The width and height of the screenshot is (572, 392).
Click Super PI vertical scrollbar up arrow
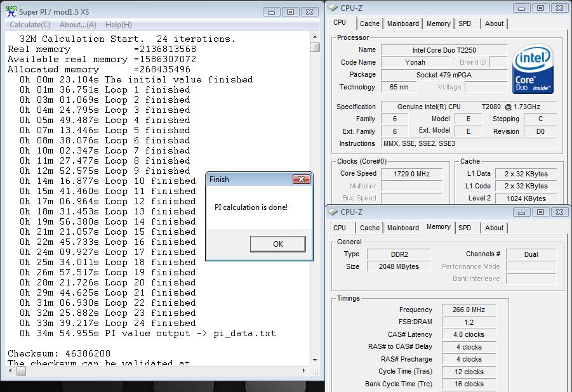[x=315, y=37]
